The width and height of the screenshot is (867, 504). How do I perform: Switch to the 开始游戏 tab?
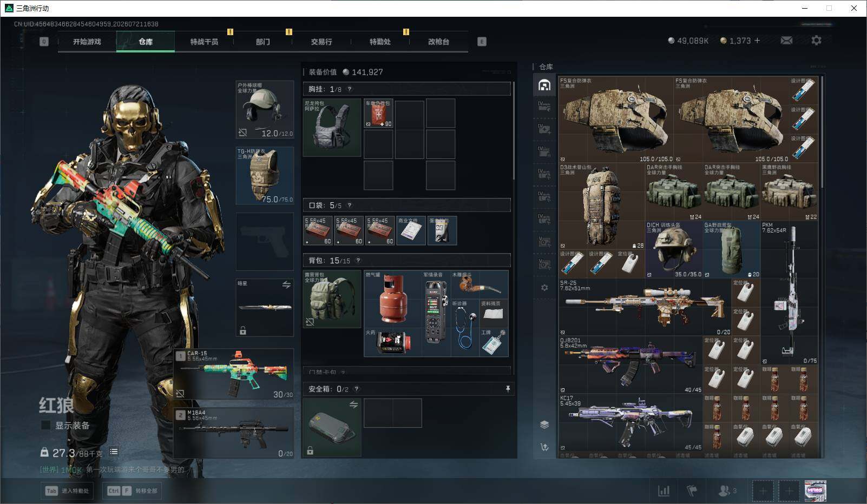(87, 42)
